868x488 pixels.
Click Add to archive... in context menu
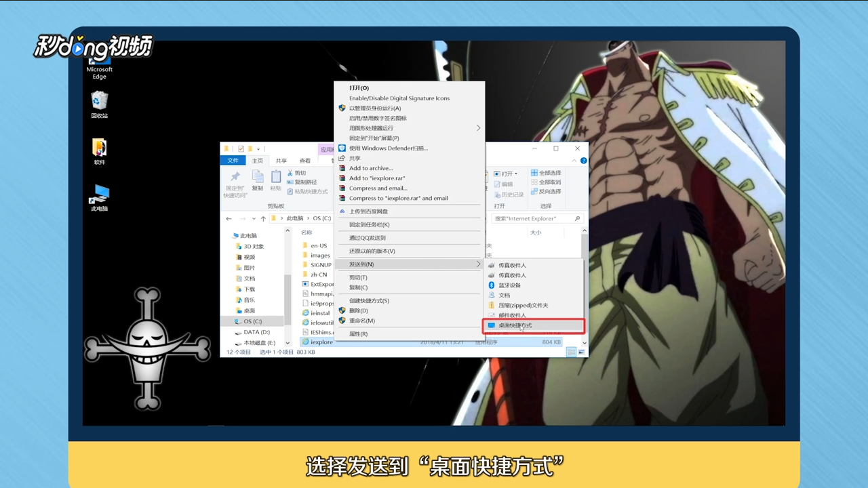point(409,168)
